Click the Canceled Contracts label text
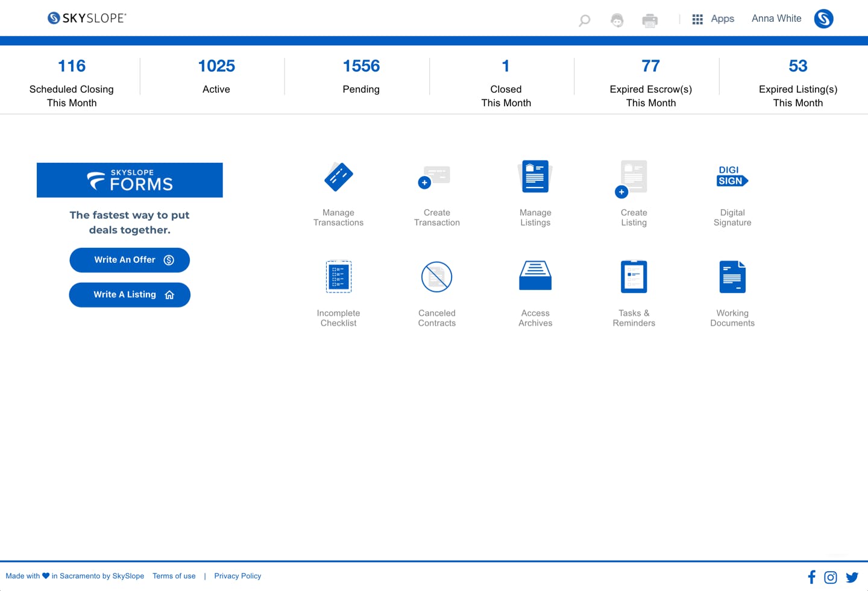Image resolution: width=868 pixels, height=591 pixels. tap(437, 318)
